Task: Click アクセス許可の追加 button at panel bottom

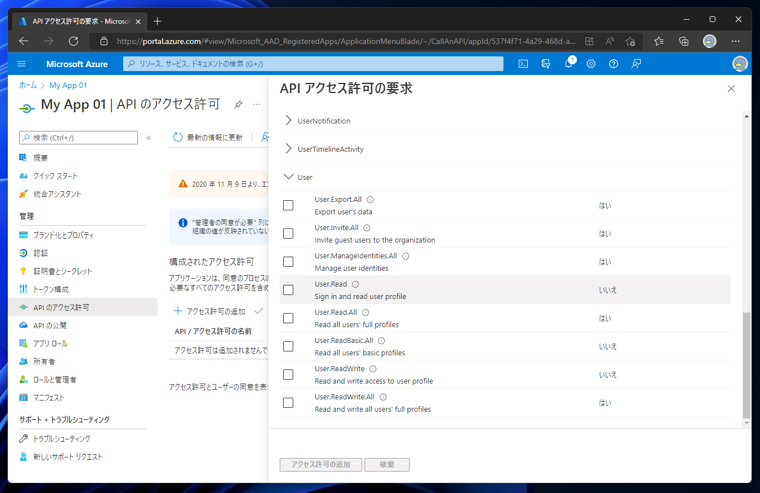Action: 321,464
